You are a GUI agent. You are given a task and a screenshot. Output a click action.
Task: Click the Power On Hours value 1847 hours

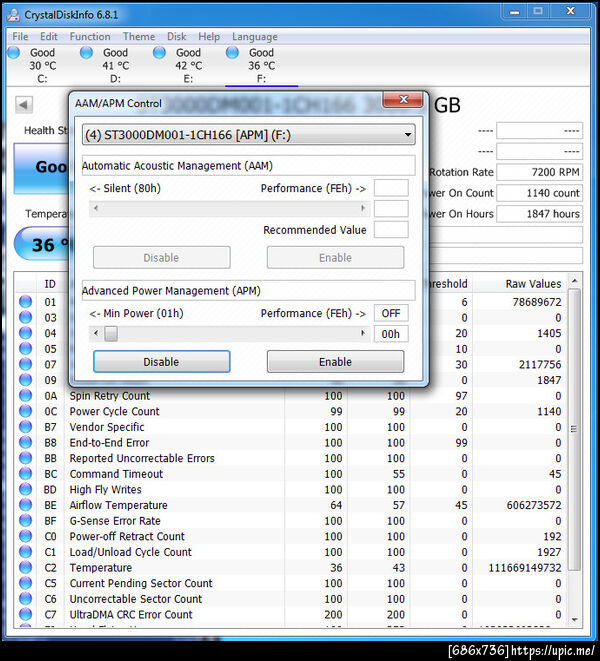539,214
